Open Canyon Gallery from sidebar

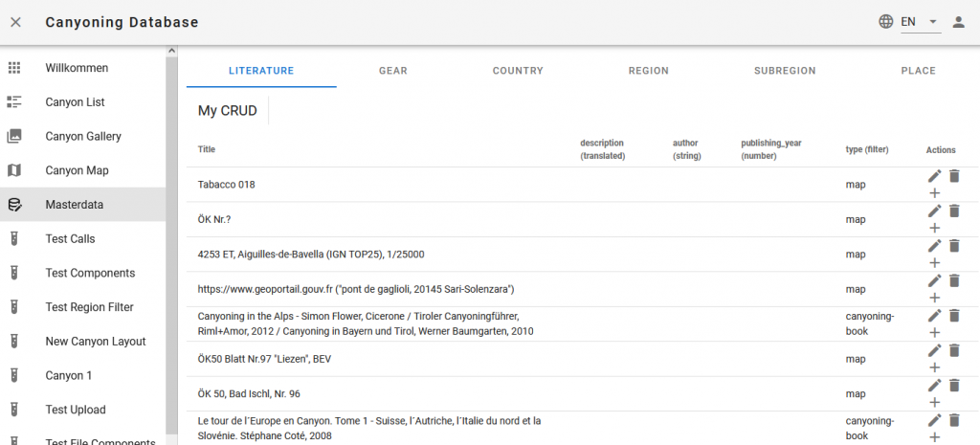pos(83,137)
